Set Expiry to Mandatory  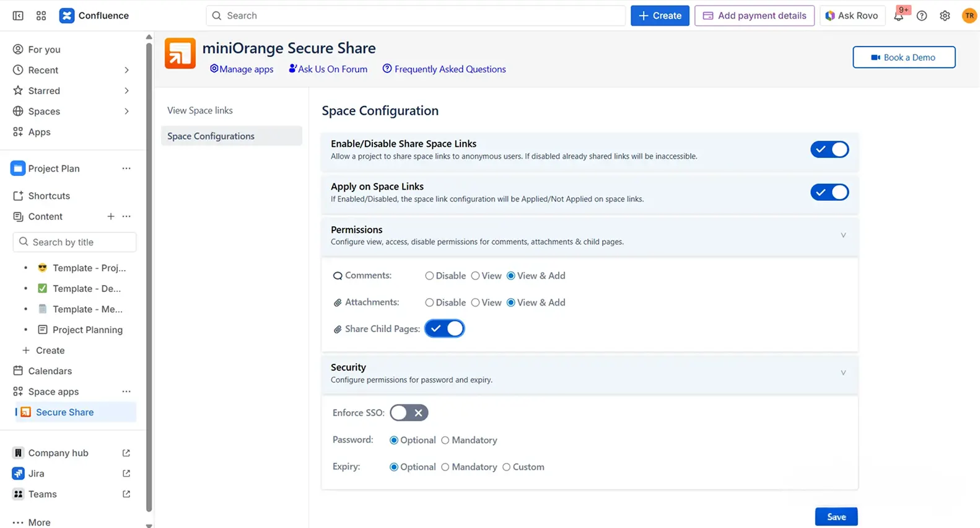[445, 467]
